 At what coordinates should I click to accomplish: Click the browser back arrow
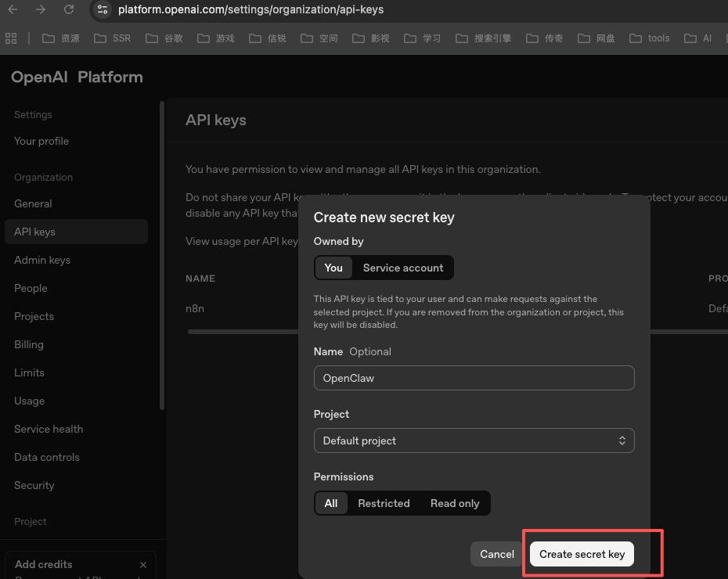(x=13, y=10)
